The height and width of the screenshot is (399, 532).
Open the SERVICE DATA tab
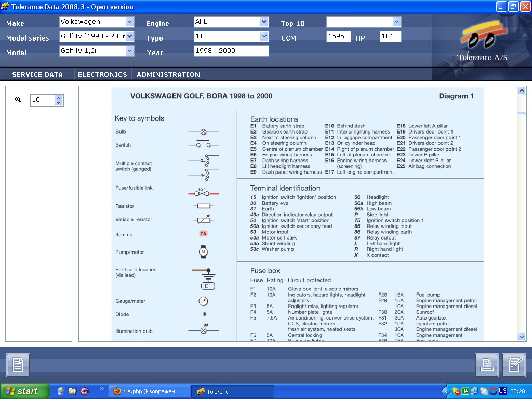click(37, 74)
